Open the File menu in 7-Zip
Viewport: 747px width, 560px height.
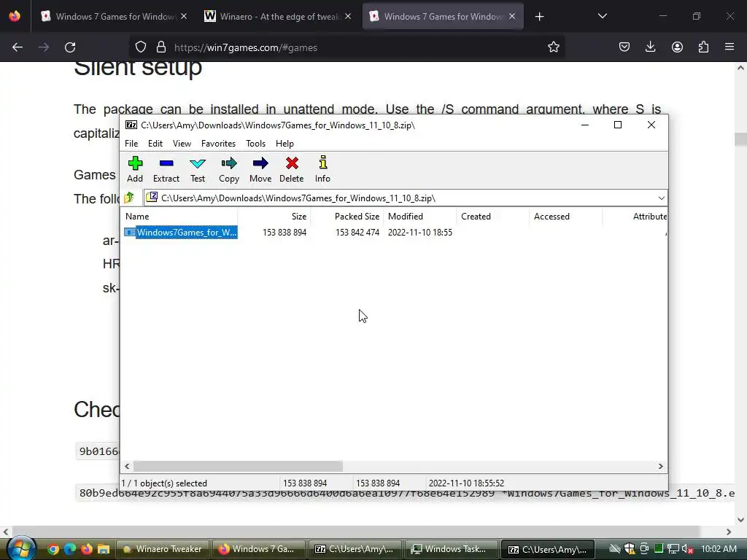[x=131, y=144]
